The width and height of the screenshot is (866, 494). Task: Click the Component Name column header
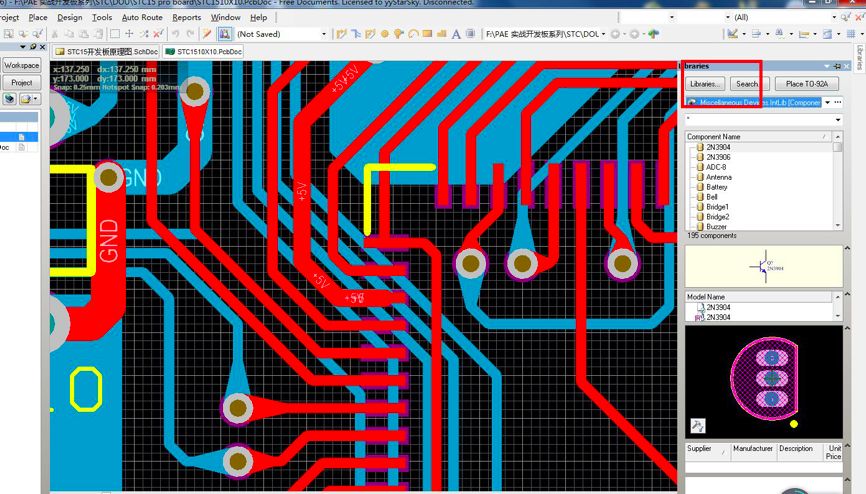click(758, 136)
